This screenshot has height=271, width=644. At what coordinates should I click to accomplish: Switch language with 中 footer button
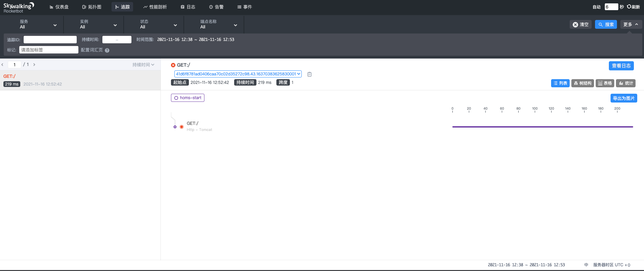click(586, 265)
